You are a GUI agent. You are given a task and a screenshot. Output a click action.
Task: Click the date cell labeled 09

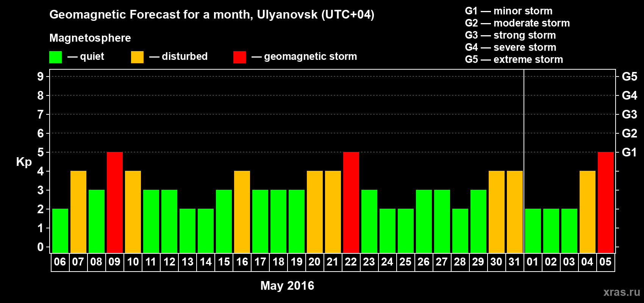pos(115,262)
